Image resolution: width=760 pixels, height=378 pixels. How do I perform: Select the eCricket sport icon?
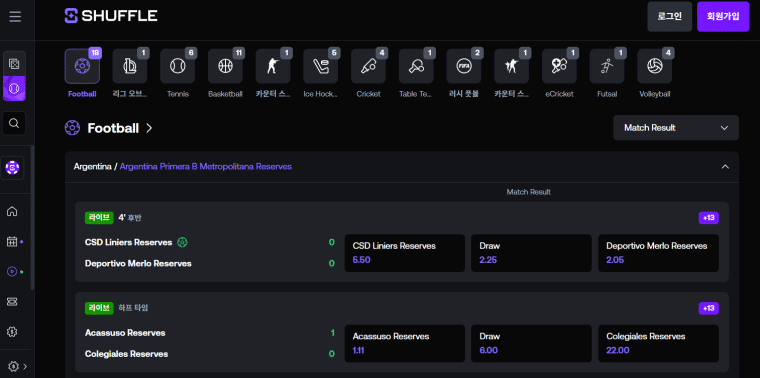pos(559,66)
